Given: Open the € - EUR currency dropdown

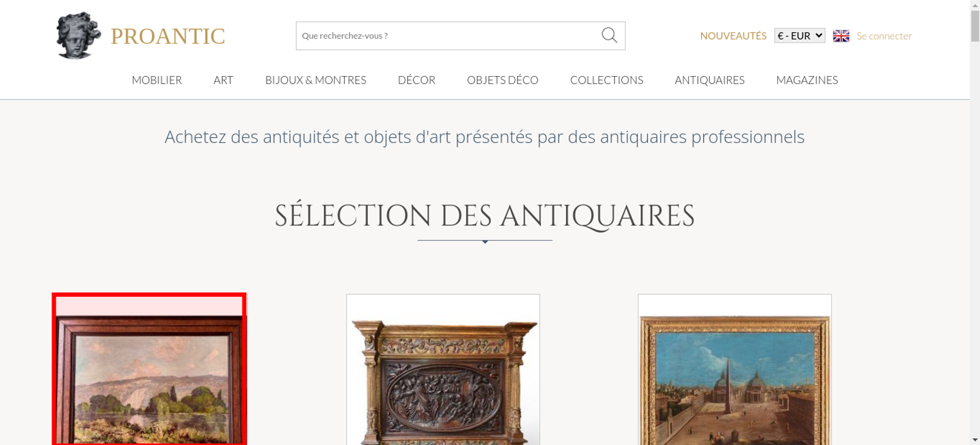Looking at the screenshot, I should pyautogui.click(x=800, y=36).
